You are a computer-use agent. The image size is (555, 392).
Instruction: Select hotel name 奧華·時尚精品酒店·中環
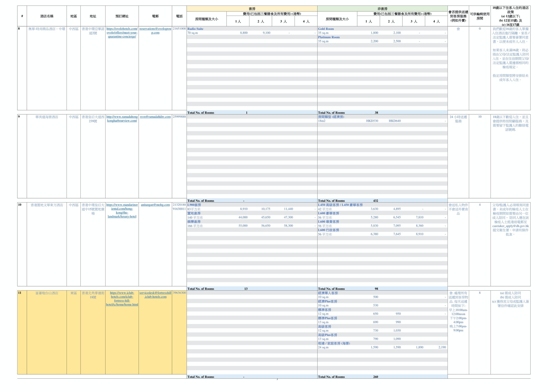click(x=47, y=29)
